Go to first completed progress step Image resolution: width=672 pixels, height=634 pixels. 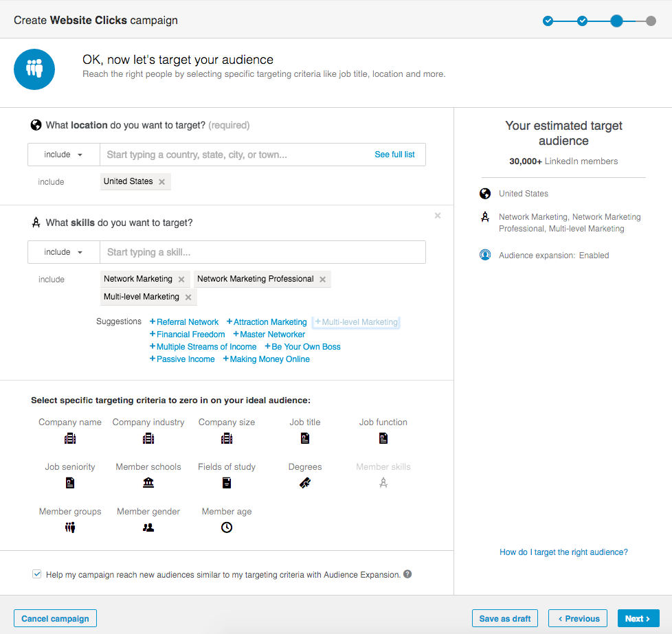pos(548,21)
